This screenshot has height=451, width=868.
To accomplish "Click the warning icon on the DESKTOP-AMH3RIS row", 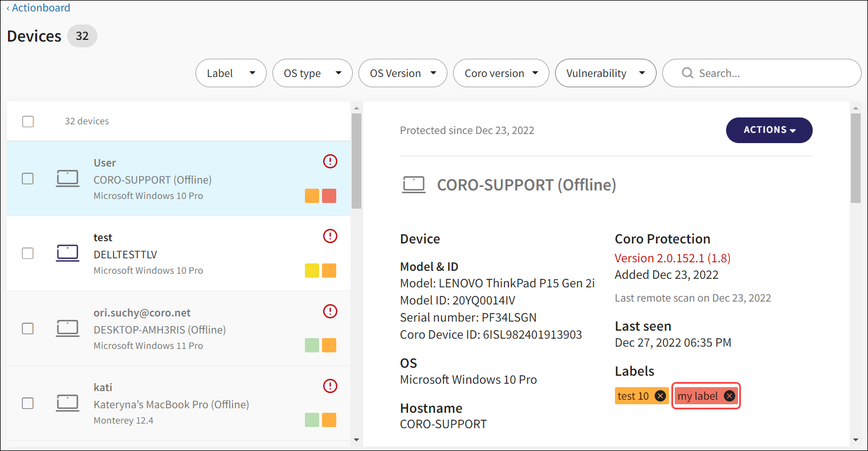I will tap(330, 311).
